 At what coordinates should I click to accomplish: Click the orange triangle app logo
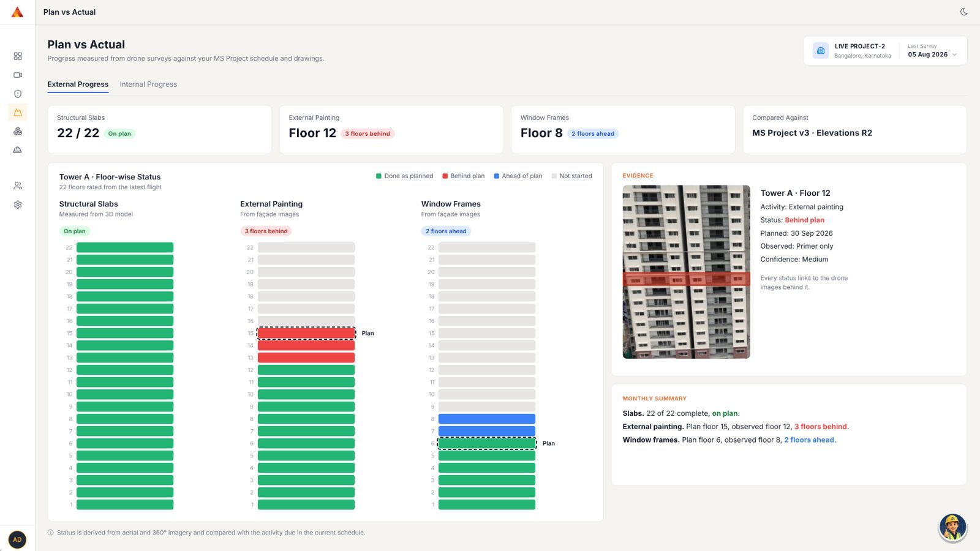(x=17, y=12)
